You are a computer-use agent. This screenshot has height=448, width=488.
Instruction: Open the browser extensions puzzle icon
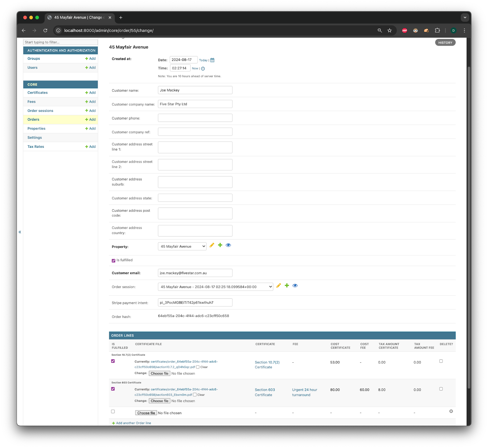click(437, 30)
